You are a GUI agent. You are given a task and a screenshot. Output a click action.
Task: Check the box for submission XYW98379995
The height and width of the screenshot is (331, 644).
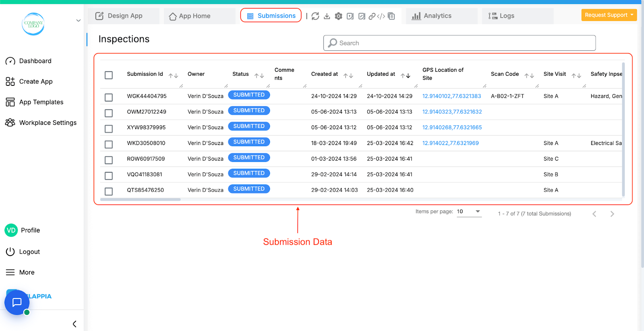109,129
